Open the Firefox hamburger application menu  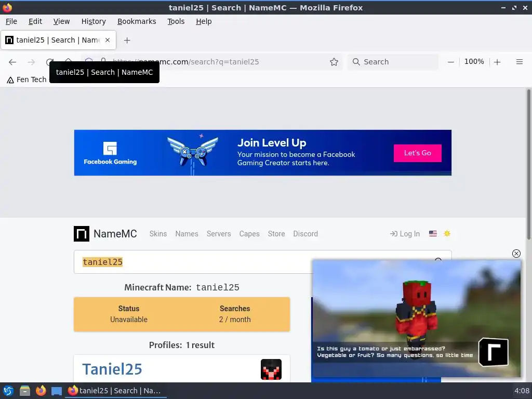[519, 62]
